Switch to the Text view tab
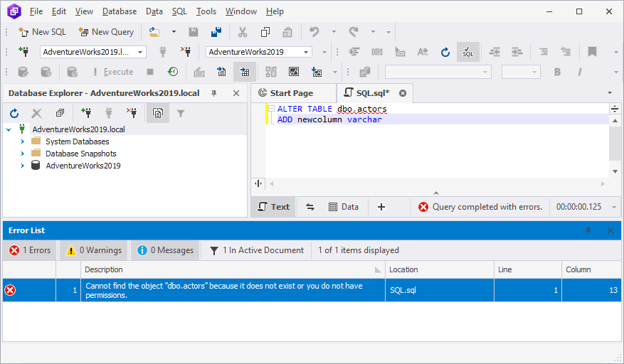624x364 pixels. point(273,207)
